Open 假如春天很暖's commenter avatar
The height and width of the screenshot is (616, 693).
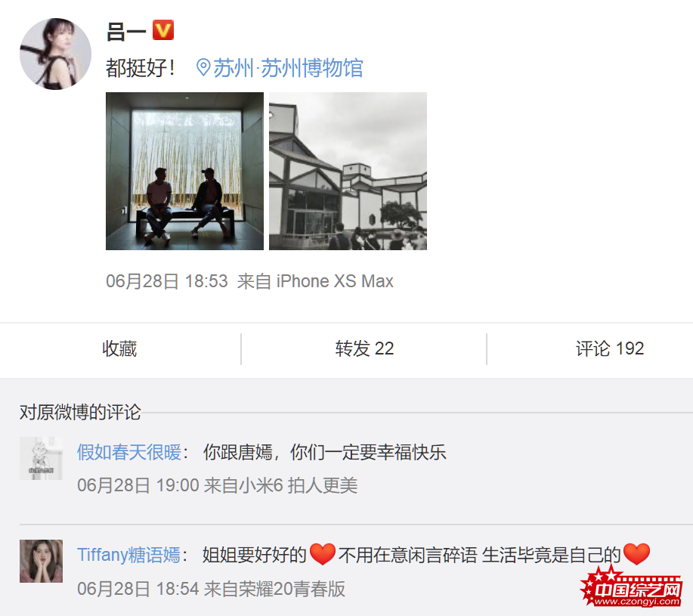coord(41,458)
